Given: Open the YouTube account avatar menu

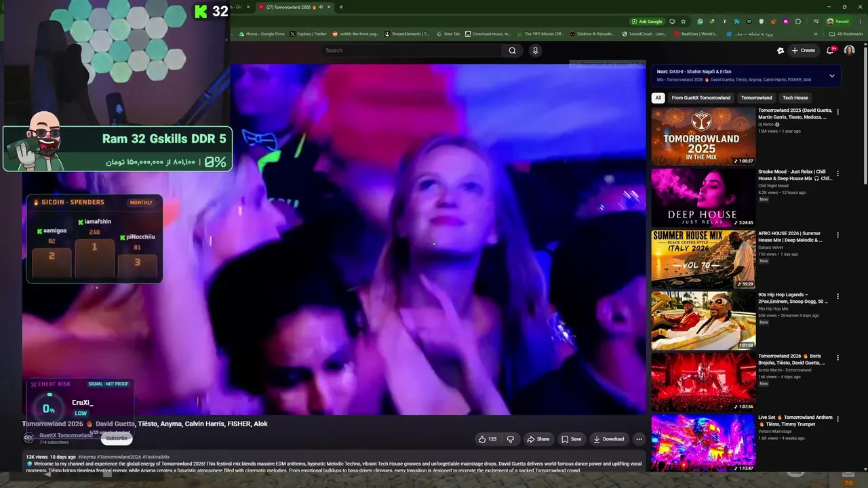Looking at the screenshot, I should click(849, 50).
